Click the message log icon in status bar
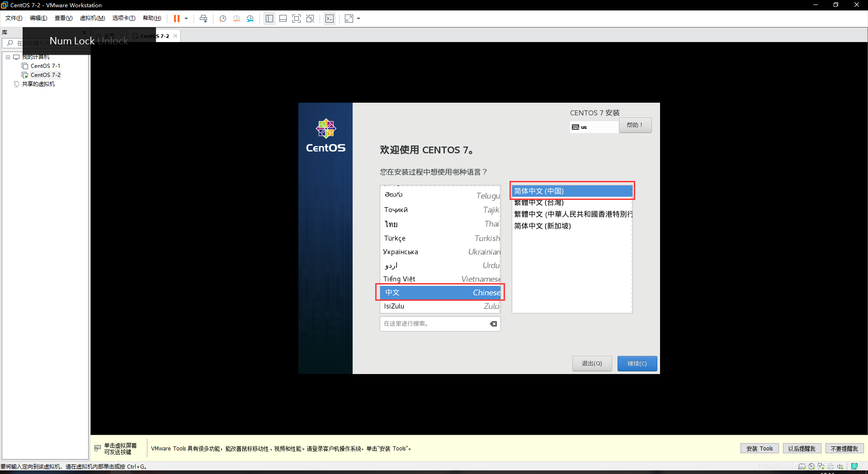Viewport: 868px width, 474px height. tap(854, 466)
